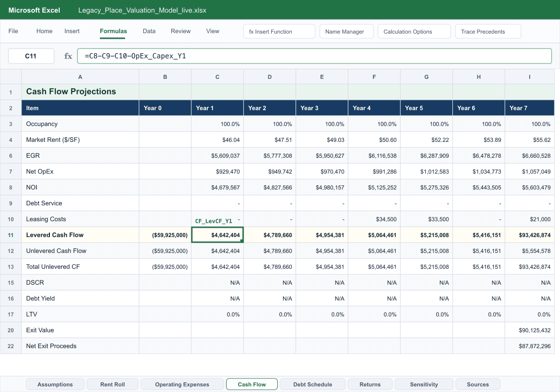
Task: Select the DSCR row label
Action: 80,282
